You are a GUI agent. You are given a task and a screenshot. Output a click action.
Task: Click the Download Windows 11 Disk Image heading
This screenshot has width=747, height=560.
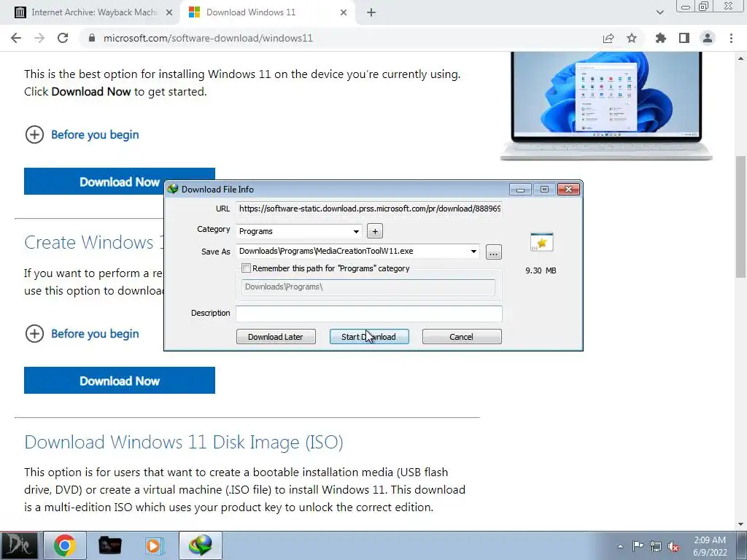(184, 442)
